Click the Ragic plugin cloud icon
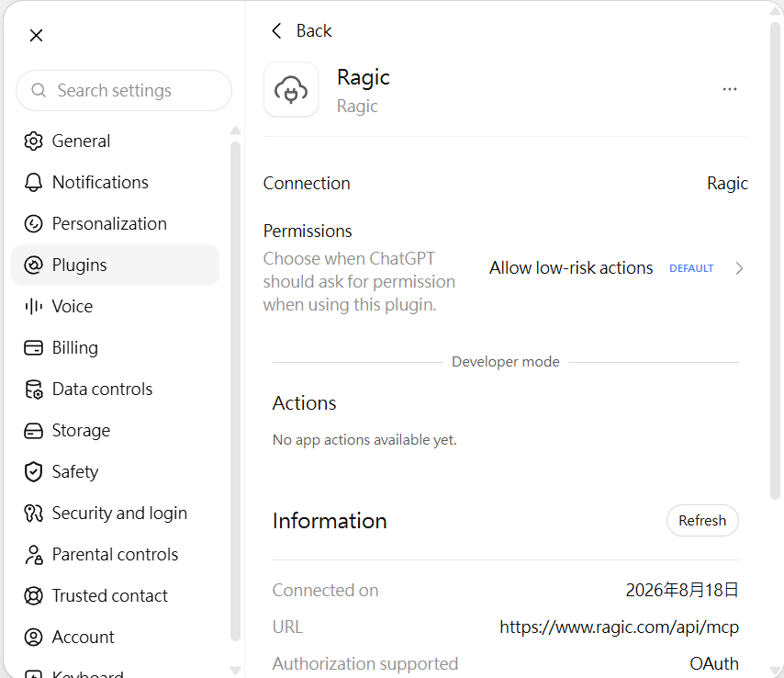Screen dimensions: 784x678 coord(291,89)
